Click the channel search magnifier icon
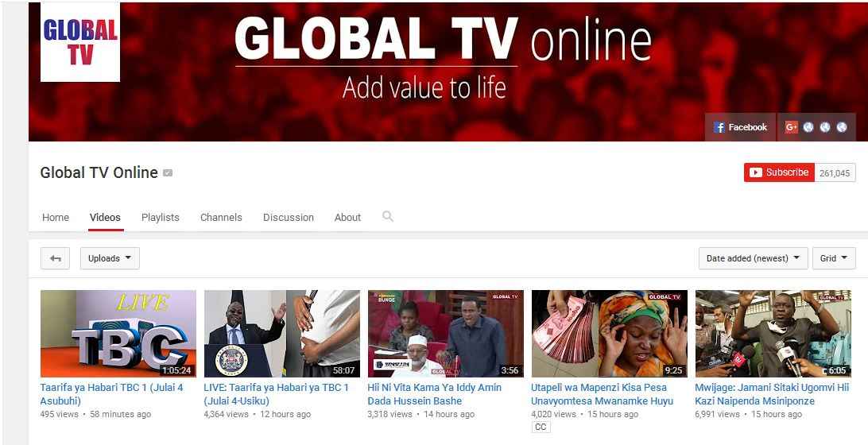The height and width of the screenshot is (445, 868). pos(388,216)
